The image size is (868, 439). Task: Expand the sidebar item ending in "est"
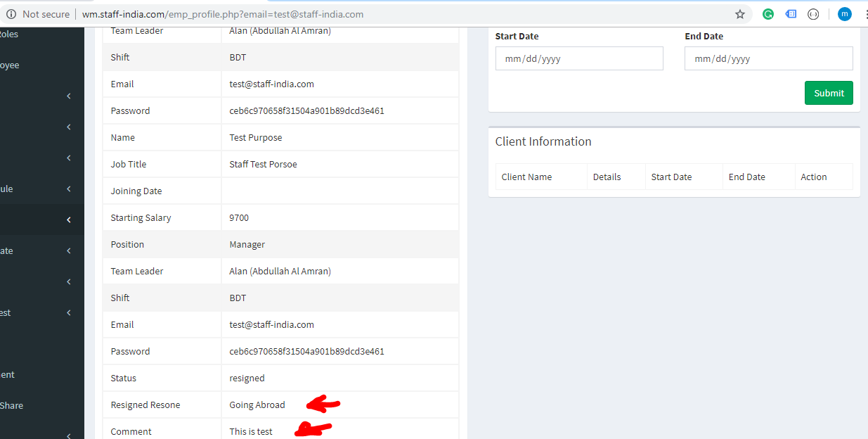[x=68, y=313]
